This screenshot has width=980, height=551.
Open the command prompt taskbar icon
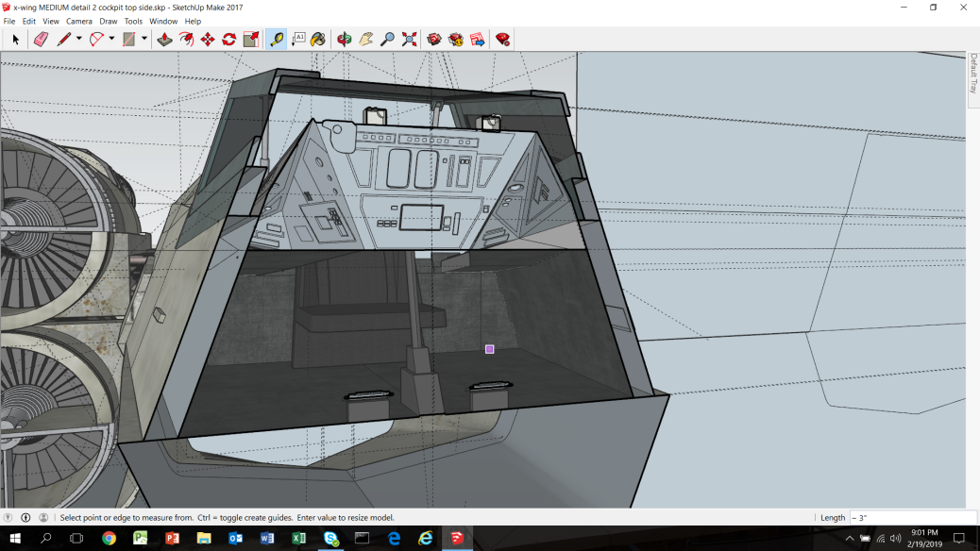click(362, 538)
